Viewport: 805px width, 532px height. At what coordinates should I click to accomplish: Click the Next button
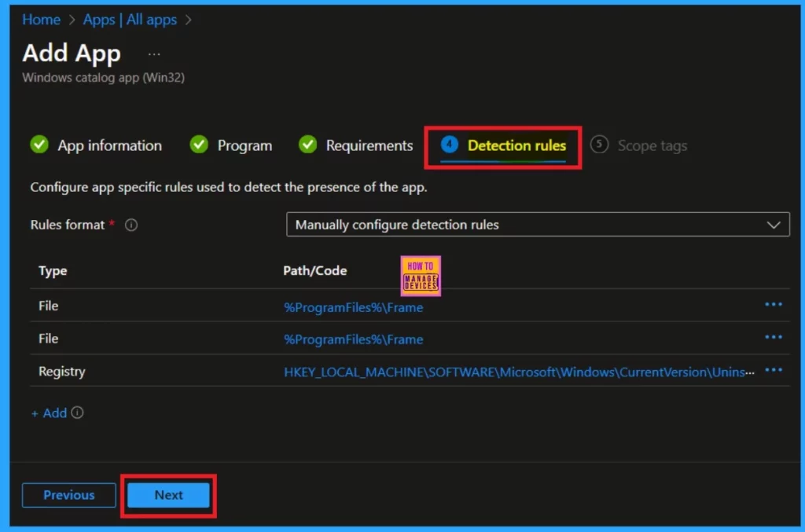coord(168,494)
